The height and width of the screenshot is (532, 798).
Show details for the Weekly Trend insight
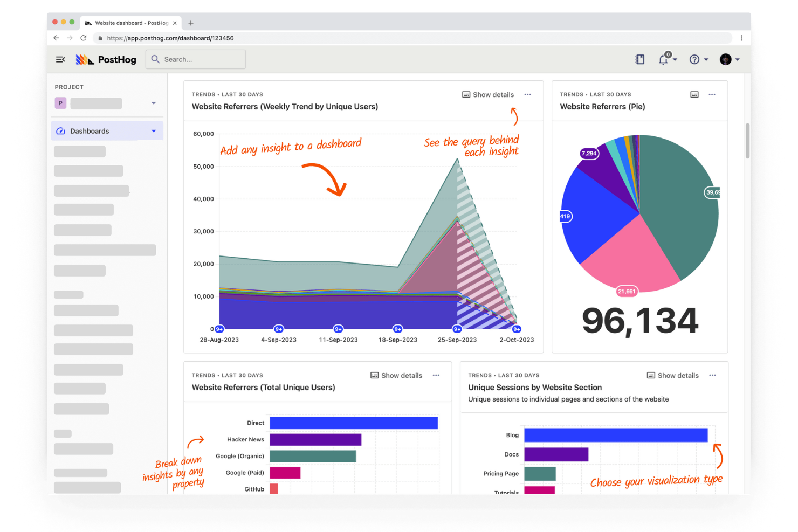(488, 95)
